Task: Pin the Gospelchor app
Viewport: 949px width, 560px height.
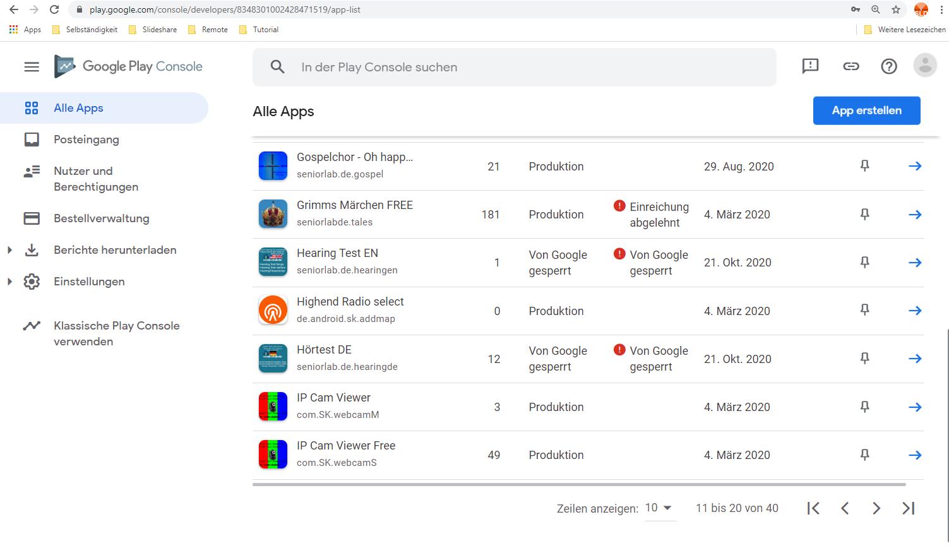Action: (864, 166)
